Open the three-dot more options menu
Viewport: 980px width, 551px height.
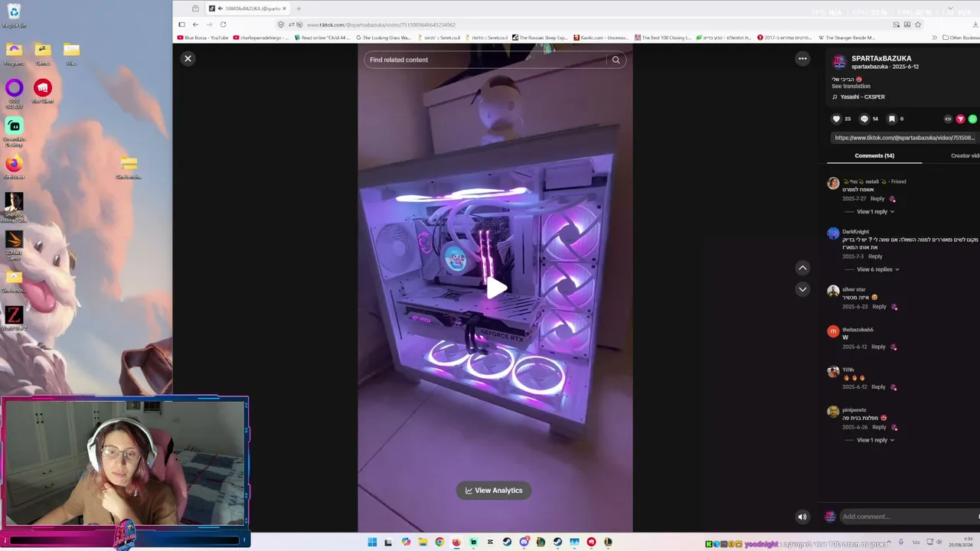click(x=802, y=58)
